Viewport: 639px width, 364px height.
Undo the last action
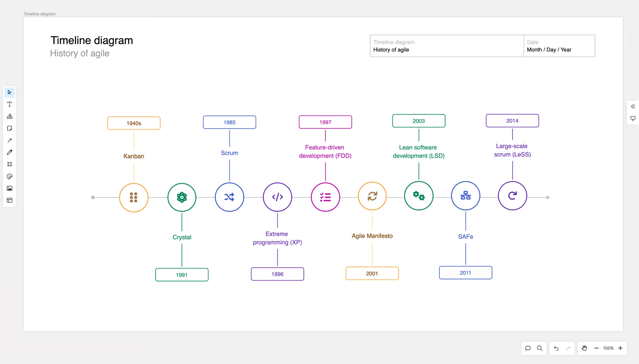(556, 348)
